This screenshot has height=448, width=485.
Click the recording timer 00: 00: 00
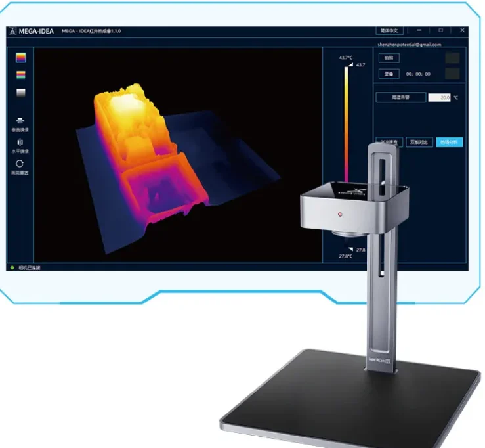tap(418, 74)
